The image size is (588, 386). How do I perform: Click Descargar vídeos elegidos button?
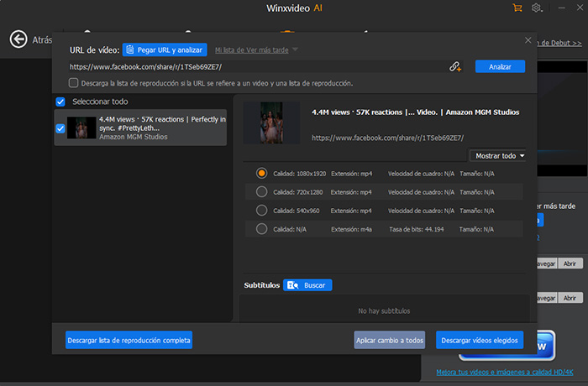[480, 341]
